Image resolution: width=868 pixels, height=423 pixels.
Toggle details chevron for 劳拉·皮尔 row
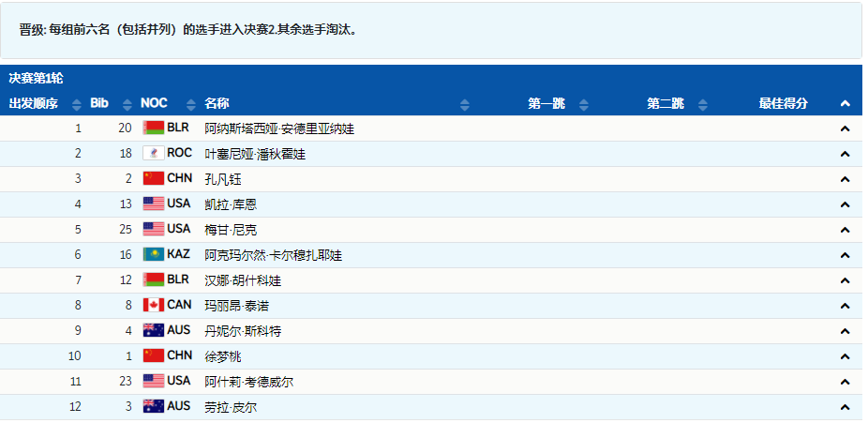coord(845,407)
